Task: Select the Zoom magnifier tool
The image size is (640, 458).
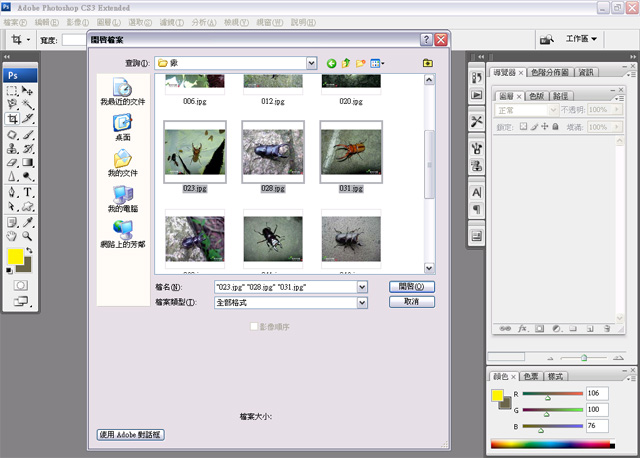Action: tap(28, 236)
